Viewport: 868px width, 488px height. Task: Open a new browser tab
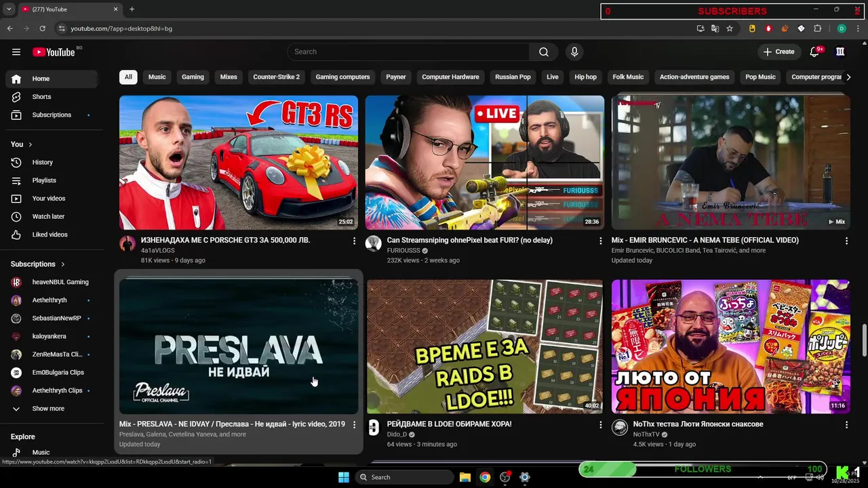pos(132,9)
